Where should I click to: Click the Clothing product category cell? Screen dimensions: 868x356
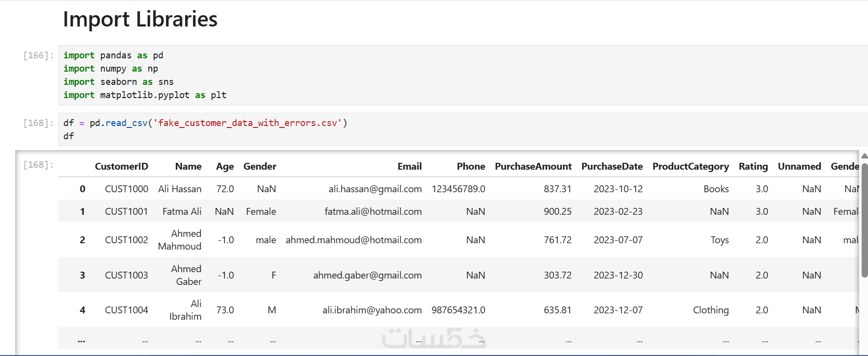click(x=710, y=310)
